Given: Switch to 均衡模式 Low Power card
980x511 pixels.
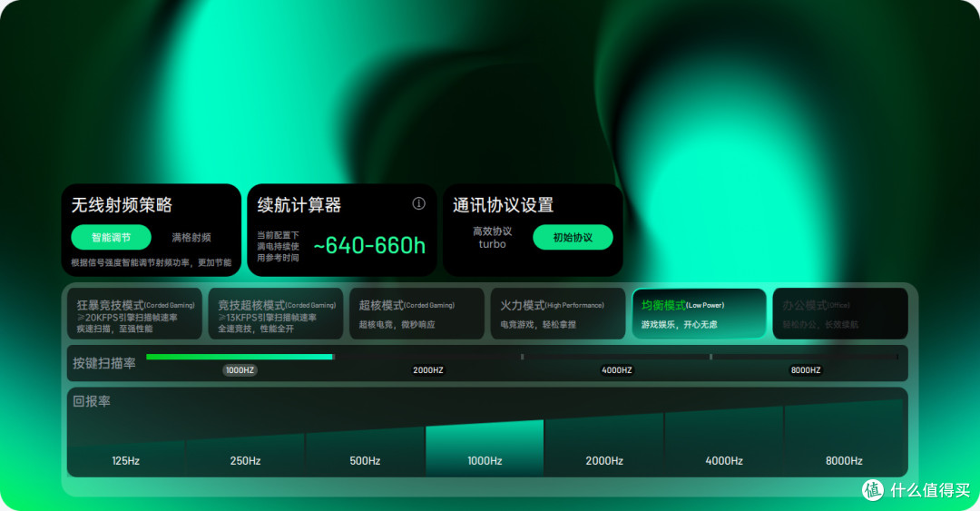Looking at the screenshot, I should [x=699, y=313].
